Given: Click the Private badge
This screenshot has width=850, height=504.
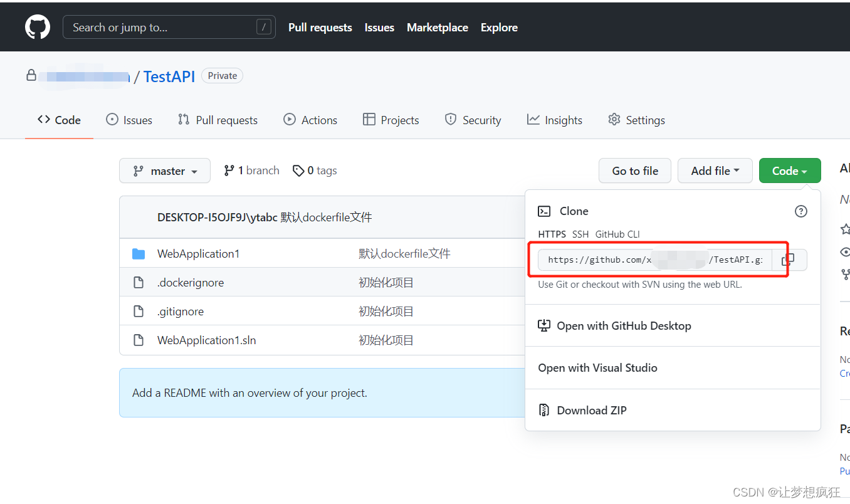Looking at the screenshot, I should (223, 76).
